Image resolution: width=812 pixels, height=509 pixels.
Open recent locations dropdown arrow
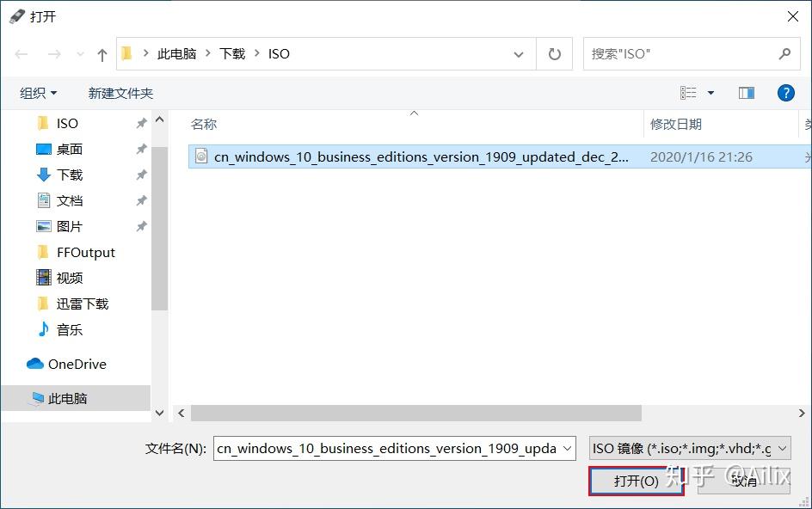coord(80,54)
